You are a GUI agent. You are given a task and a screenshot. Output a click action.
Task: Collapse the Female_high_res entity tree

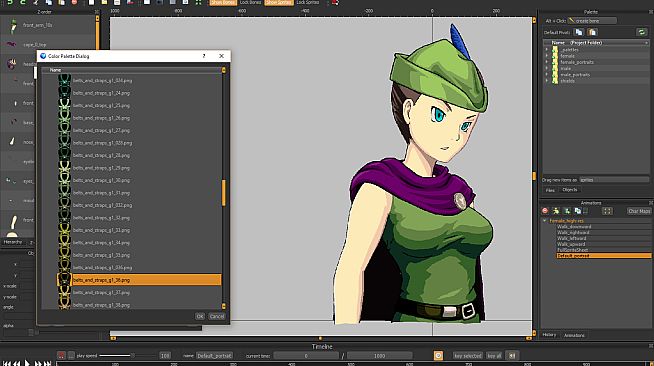pyautogui.click(x=545, y=221)
